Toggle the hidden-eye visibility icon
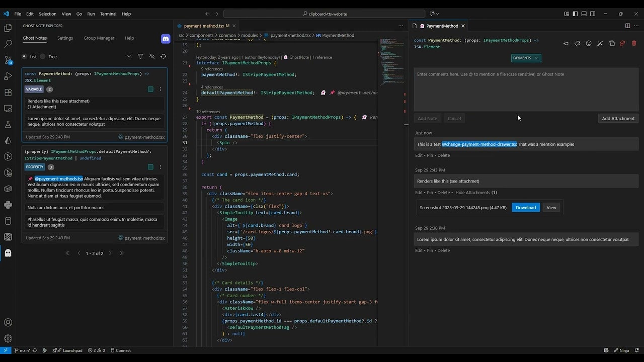Image resolution: width=644 pixels, height=362 pixels. point(152,57)
